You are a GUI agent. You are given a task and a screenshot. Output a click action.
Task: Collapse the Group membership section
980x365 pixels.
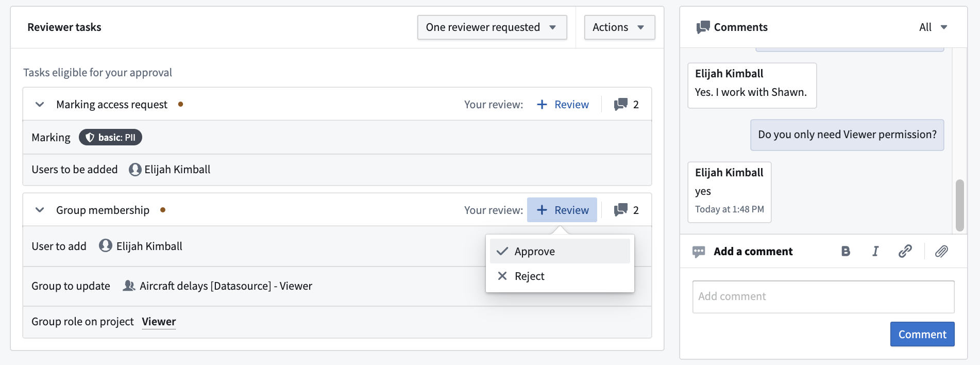tap(40, 210)
